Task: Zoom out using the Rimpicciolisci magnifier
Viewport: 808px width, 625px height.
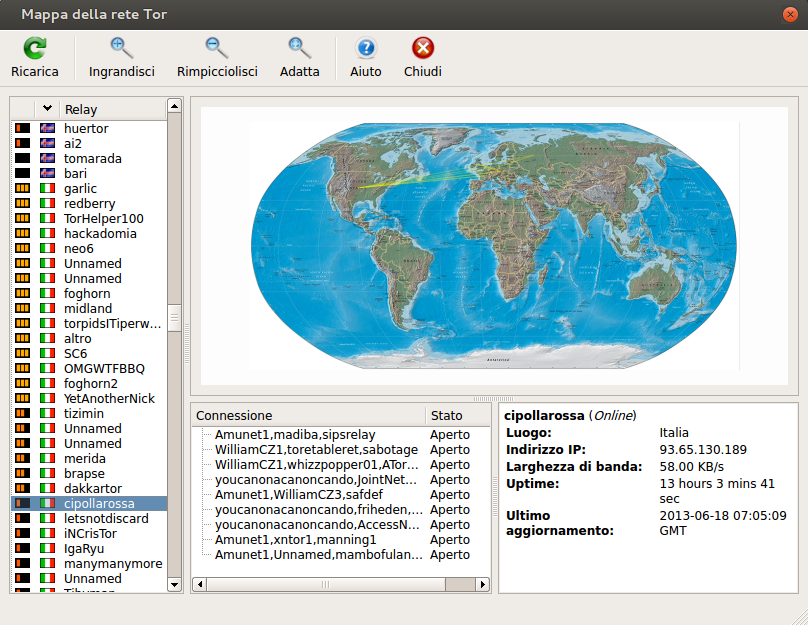Action: click(x=217, y=57)
